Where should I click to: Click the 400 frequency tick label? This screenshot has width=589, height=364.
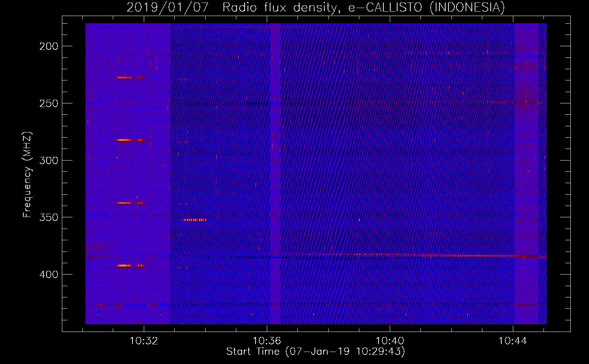[49, 274]
